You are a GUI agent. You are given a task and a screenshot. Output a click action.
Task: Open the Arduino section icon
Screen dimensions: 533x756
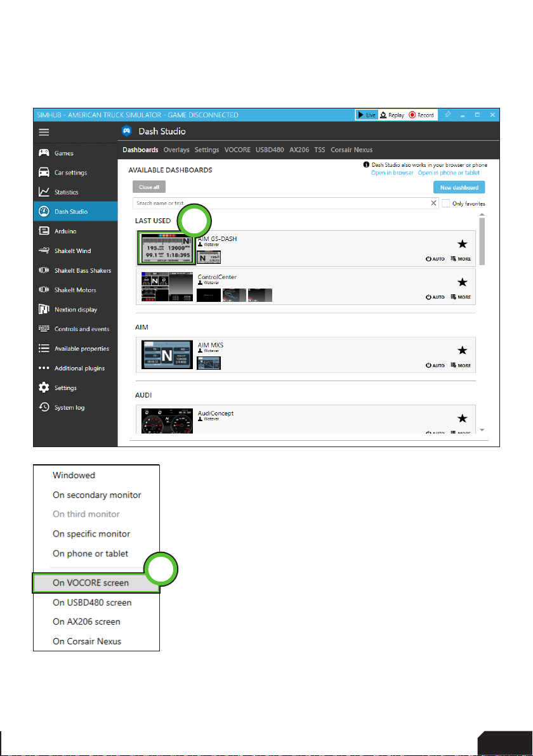pyautogui.click(x=44, y=231)
